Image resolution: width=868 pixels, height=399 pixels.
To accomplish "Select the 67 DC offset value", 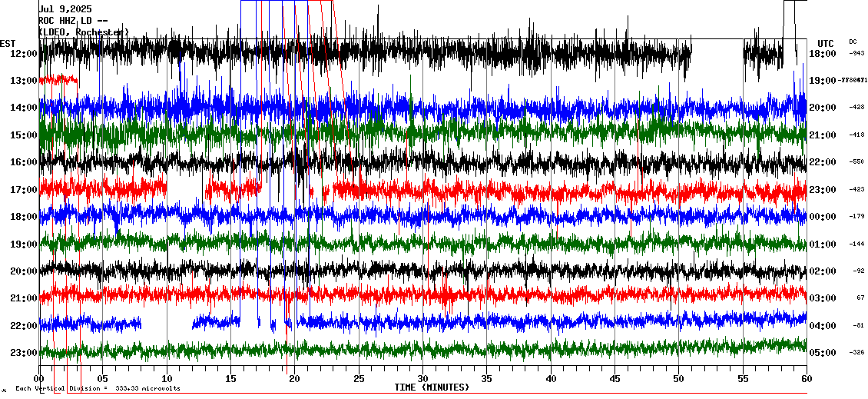I will [x=860, y=298].
